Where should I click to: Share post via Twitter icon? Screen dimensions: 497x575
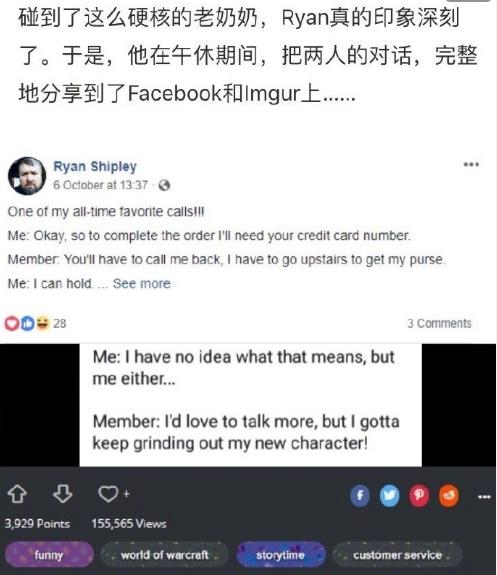pos(389,496)
